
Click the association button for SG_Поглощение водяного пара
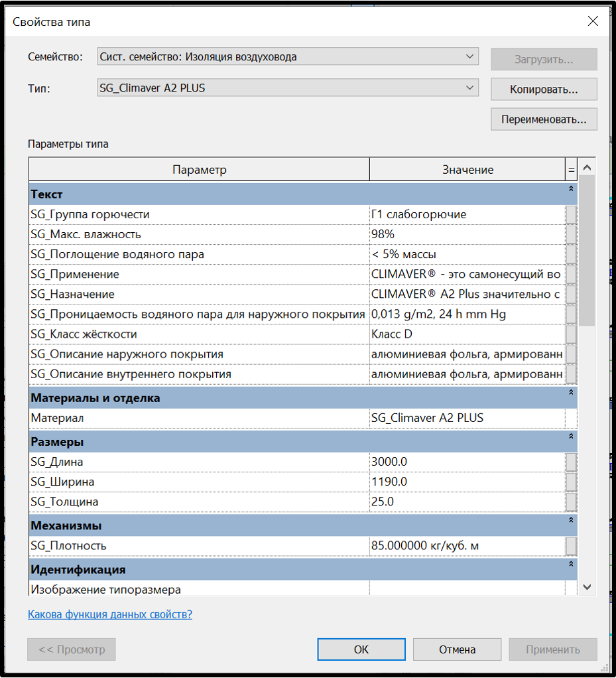571,254
